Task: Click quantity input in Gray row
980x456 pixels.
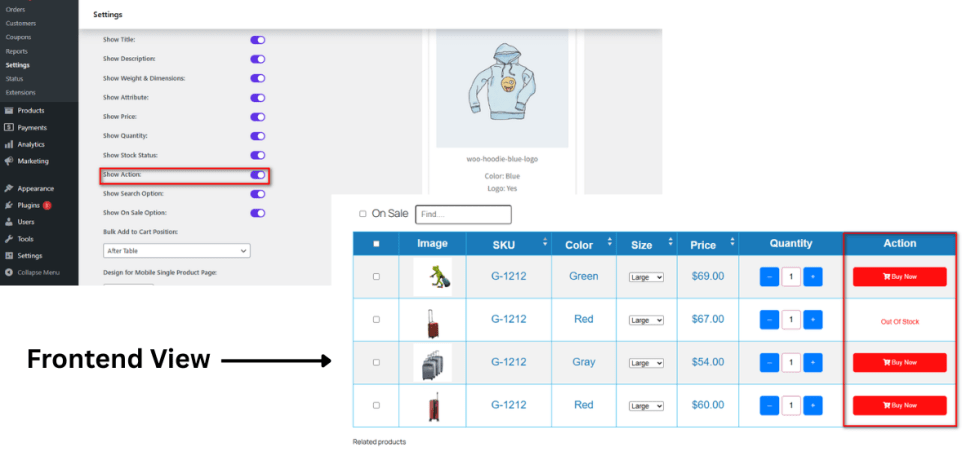Action: (791, 363)
